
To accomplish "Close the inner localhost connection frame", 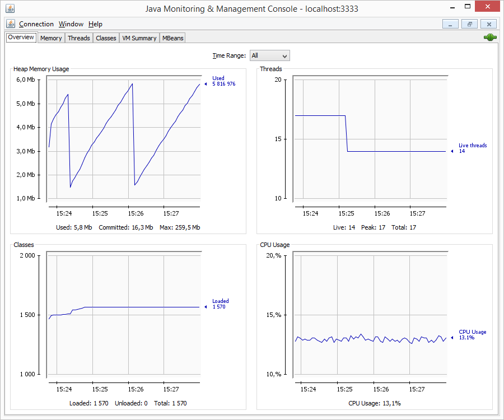I will coord(488,24).
